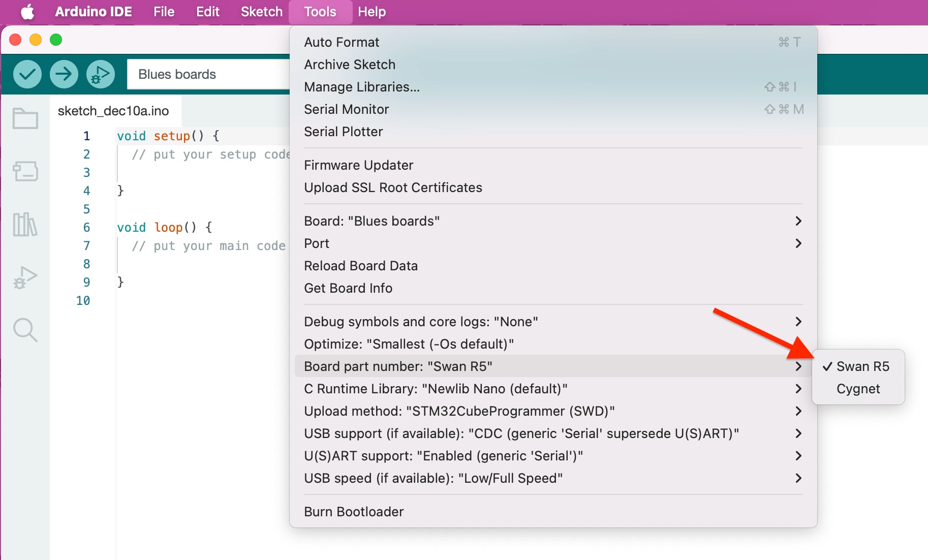The width and height of the screenshot is (928, 560).
Task: Open the Library Manager sidebar icon
Action: click(x=25, y=224)
